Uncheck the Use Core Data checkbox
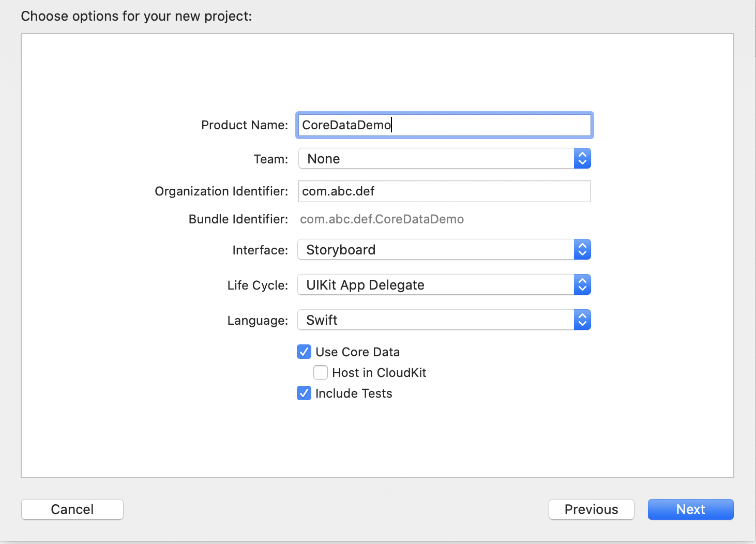Image resolution: width=756 pixels, height=544 pixels. (x=304, y=352)
